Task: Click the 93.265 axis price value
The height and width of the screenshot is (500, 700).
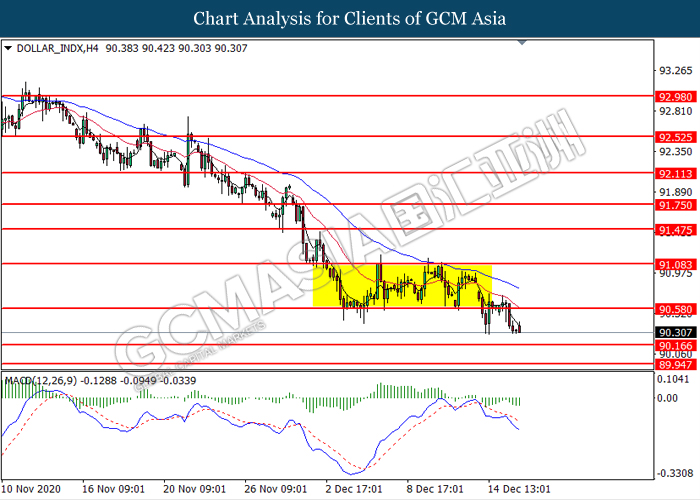Action: (x=675, y=71)
